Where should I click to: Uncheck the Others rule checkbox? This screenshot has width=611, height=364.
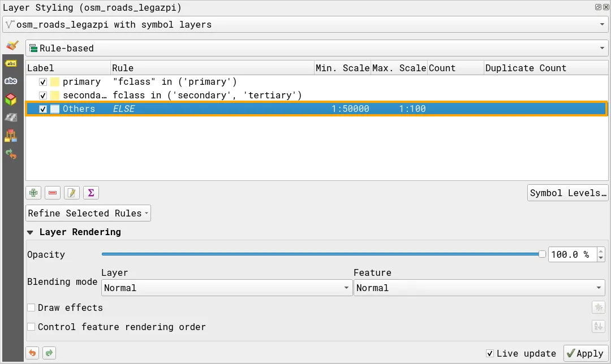point(44,109)
